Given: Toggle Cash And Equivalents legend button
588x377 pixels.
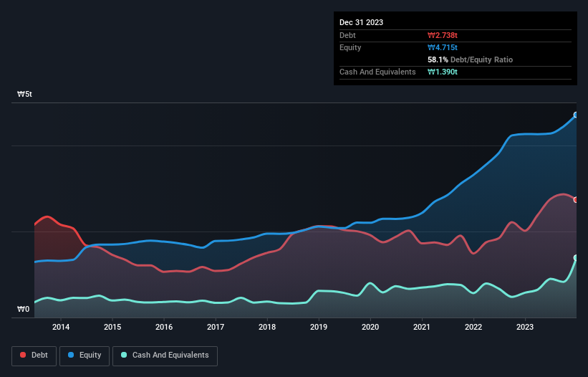Looking at the screenshot, I should [x=165, y=355].
